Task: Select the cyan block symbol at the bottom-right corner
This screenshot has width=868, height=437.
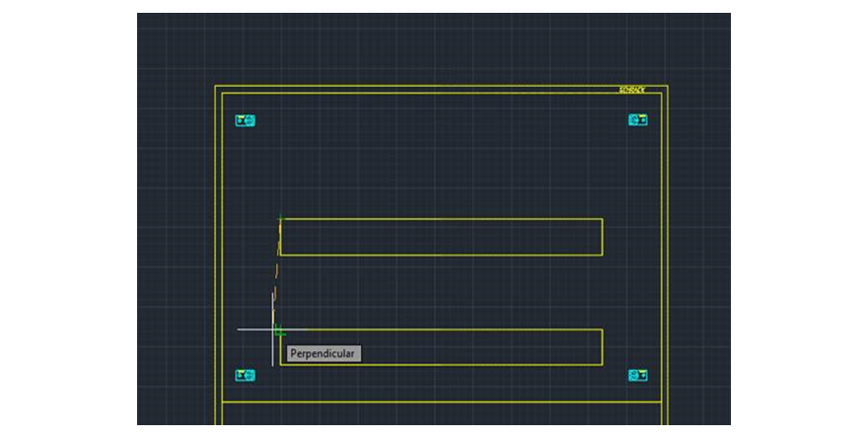Action: click(x=638, y=376)
